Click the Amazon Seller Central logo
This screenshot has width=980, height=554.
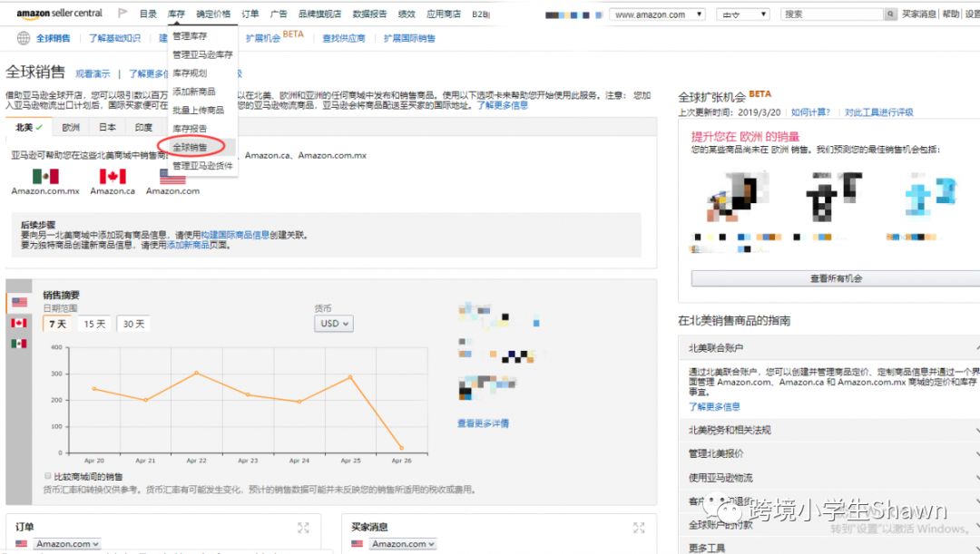pyautogui.click(x=59, y=13)
